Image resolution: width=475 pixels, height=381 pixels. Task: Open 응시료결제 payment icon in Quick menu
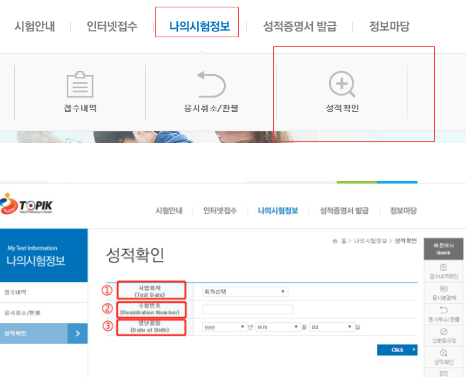pyautogui.click(x=443, y=289)
